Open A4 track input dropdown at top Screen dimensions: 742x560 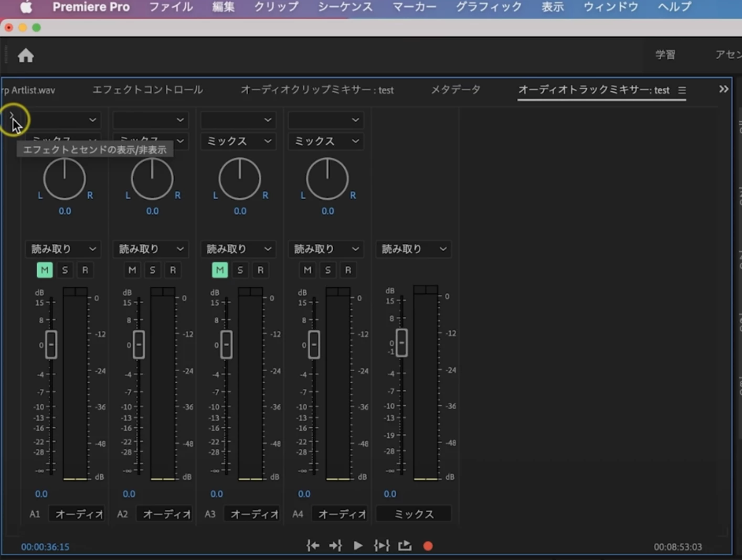pos(326,120)
